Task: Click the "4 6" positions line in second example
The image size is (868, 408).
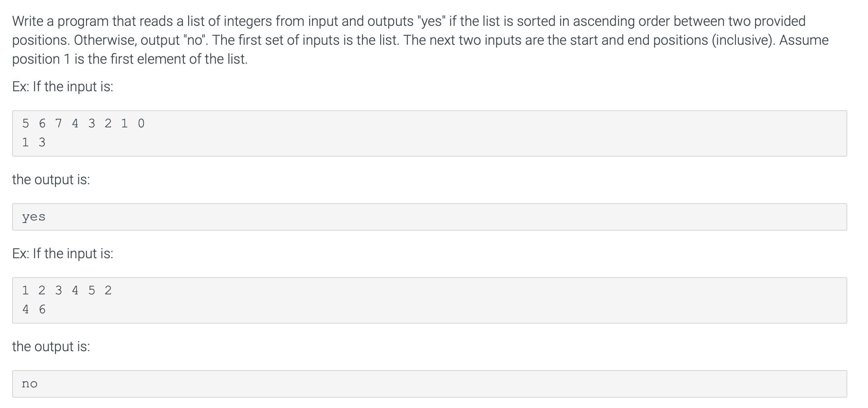Action: pos(34,309)
